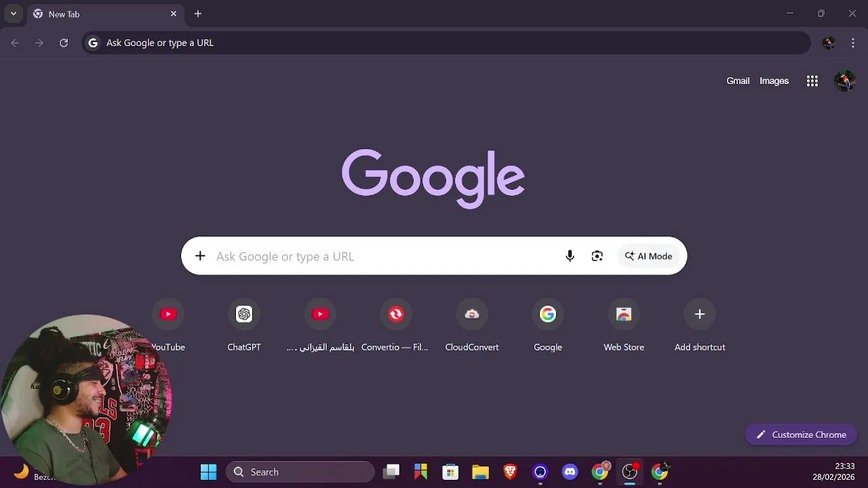The height and width of the screenshot is (488, 868).
Task: Open the Google account avatar on the page
Action: [845, 81]
